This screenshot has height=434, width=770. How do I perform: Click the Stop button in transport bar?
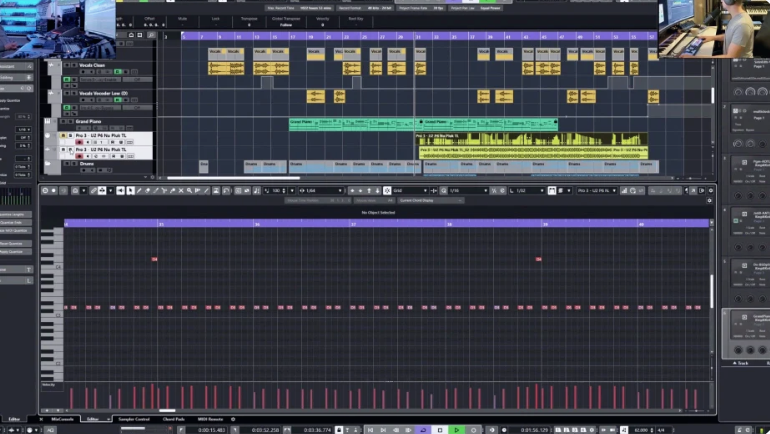[440, 430]
